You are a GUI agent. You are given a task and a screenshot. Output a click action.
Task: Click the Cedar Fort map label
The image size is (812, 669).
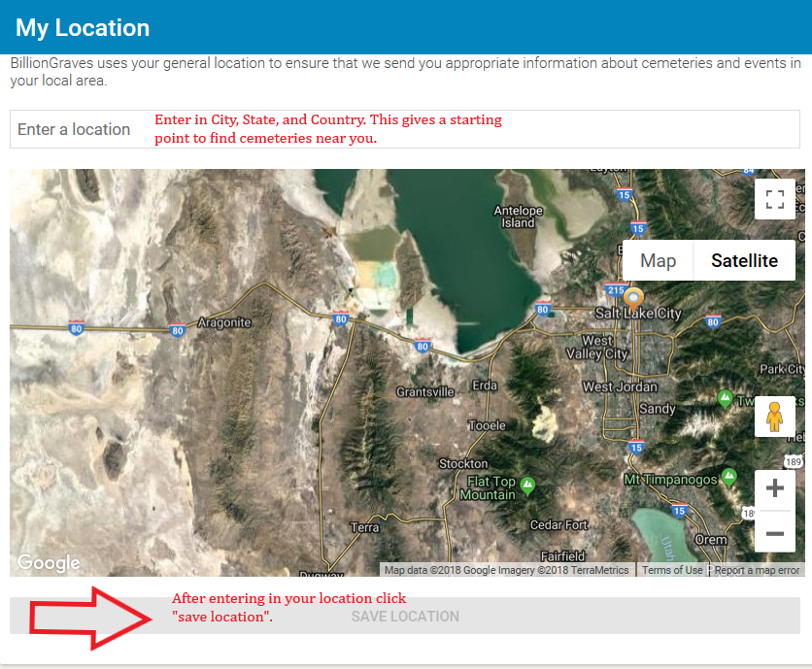click(x=558, y=525)
